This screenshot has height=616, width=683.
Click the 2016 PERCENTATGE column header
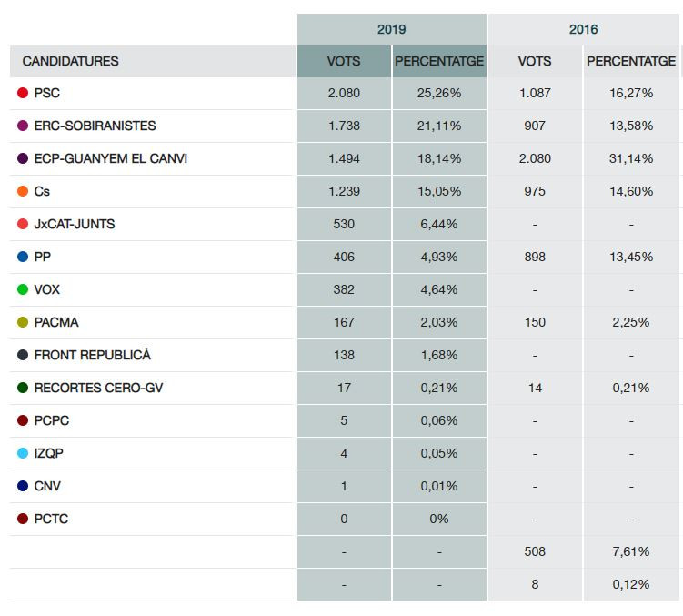click(x=631, y=61)
